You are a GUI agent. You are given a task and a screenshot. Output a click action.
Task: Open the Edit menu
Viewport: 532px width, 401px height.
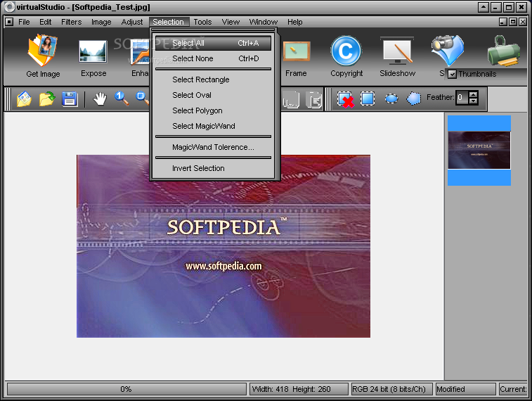pyautogui.click(x=45, y=22)
